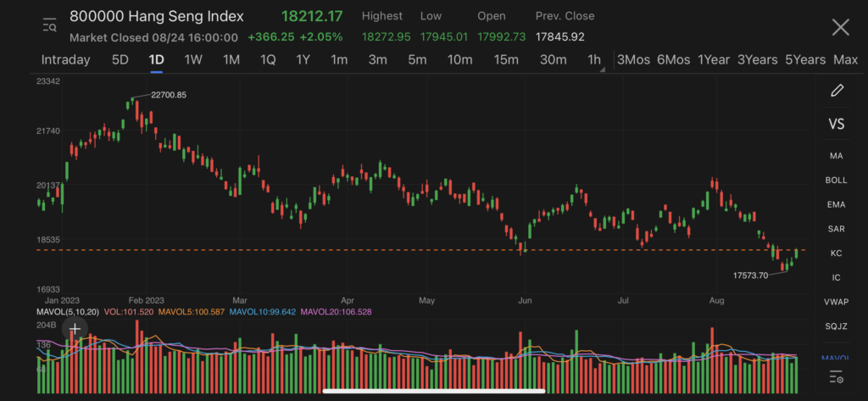
Task: Tap the 800000 Hang Seng Index title
Action: [x=157, y=17]
